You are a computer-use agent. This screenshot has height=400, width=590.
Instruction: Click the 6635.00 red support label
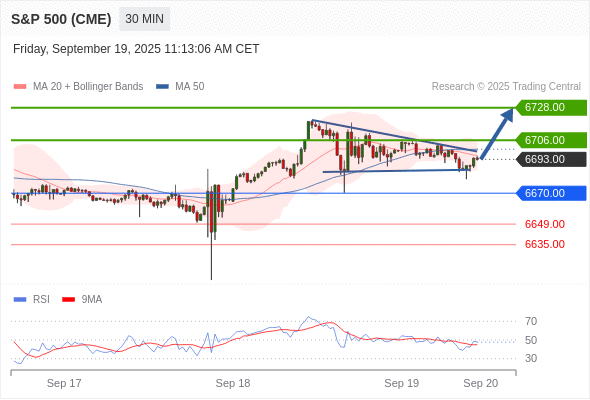(544, 244)
